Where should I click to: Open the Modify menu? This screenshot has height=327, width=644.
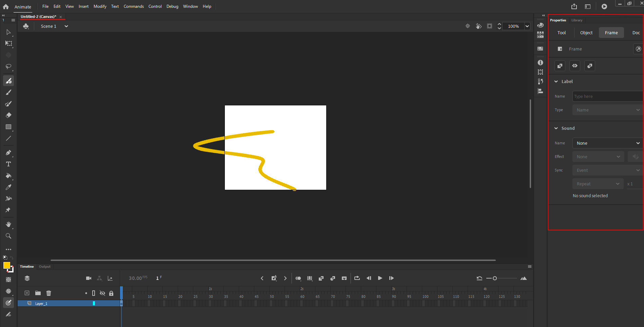click(x=100, y=6)
